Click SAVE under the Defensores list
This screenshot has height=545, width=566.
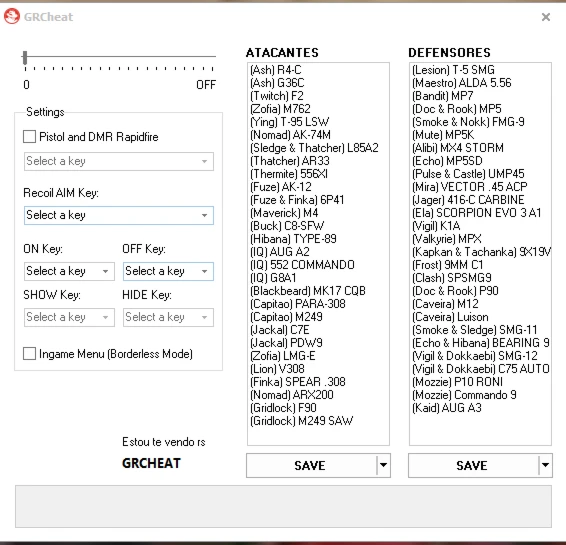[x=473, y=466]
